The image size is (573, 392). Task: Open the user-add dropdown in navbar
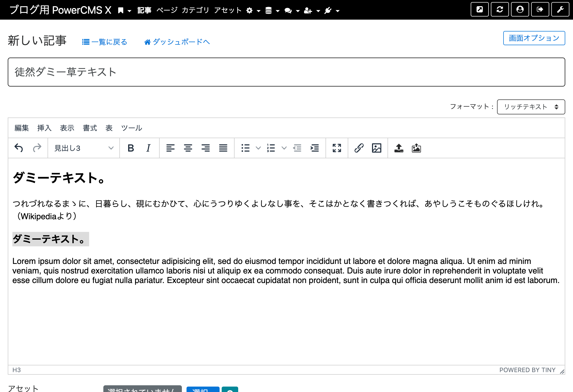click(312, 10)
